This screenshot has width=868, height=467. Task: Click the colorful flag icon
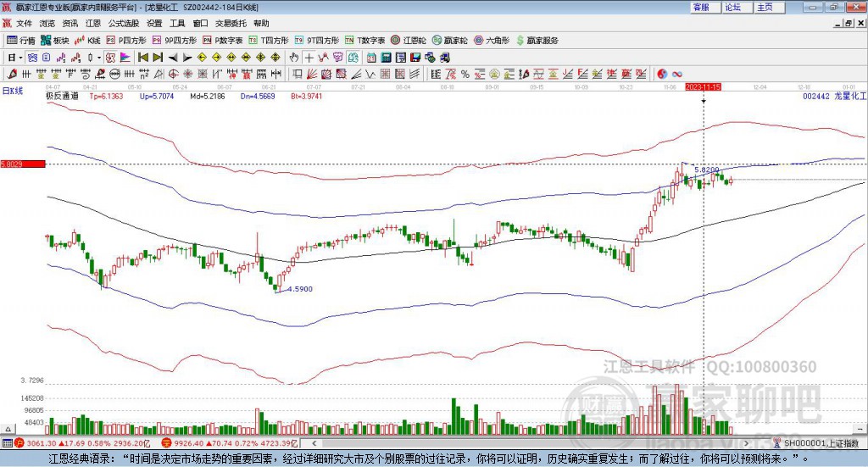tap(125, 58)
